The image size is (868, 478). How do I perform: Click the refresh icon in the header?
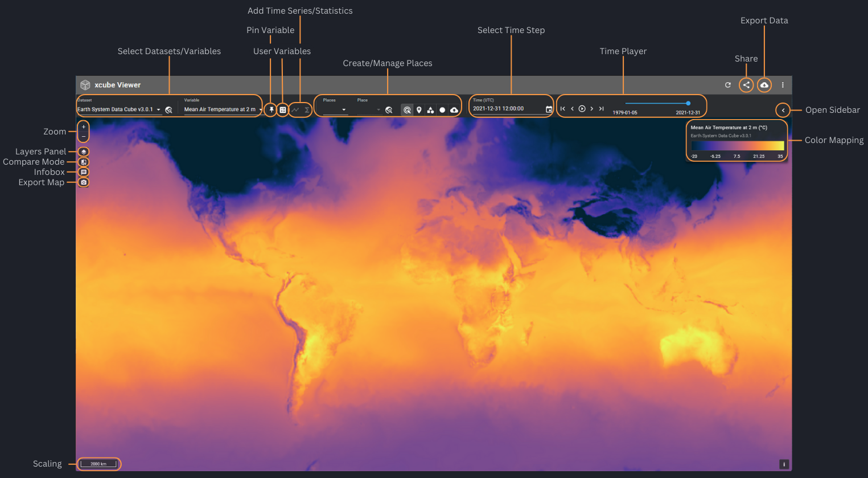[x=727, y=85]
